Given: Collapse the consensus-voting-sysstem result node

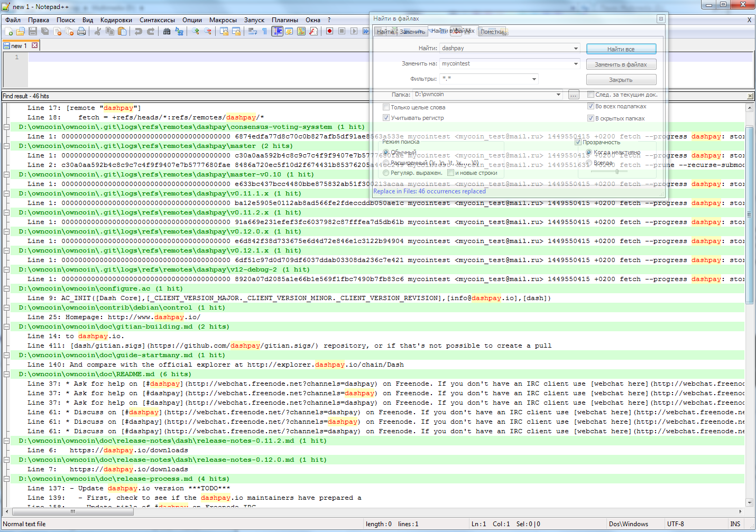Looking at the screenshot, I should 6,127.
